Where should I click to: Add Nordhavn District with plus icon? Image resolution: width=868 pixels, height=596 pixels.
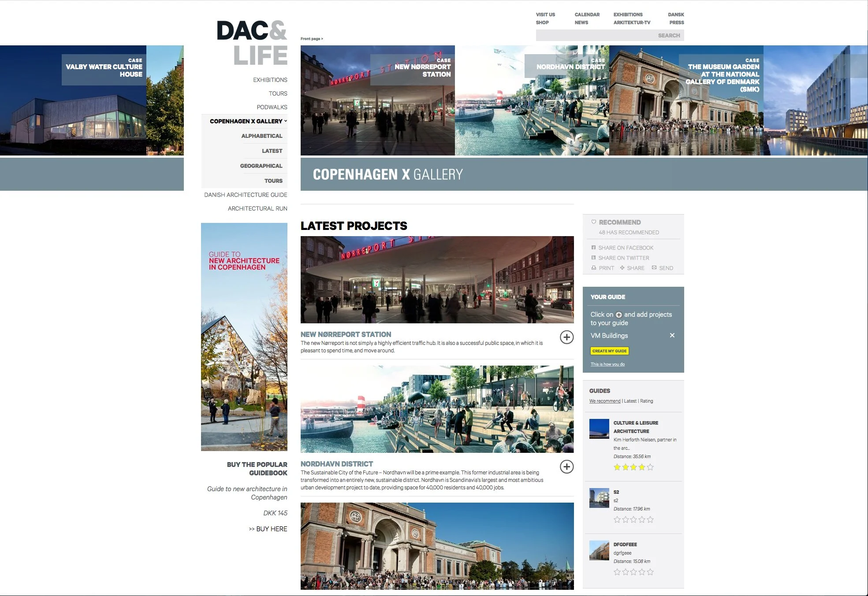566,467
